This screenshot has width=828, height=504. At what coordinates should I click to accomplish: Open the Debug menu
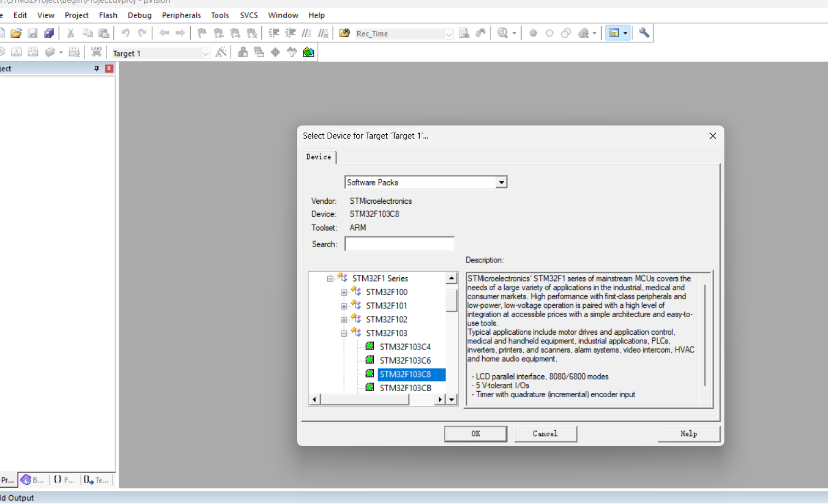140,15
